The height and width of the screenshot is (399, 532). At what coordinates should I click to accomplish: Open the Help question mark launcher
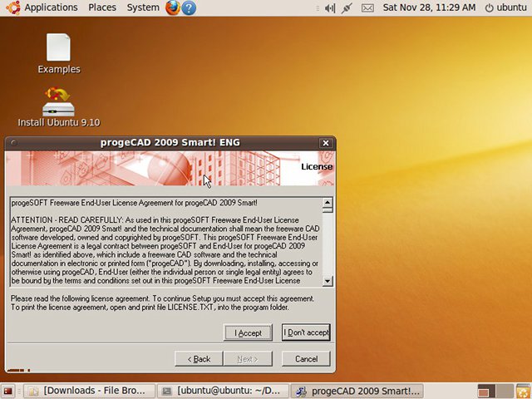[189, 7]
